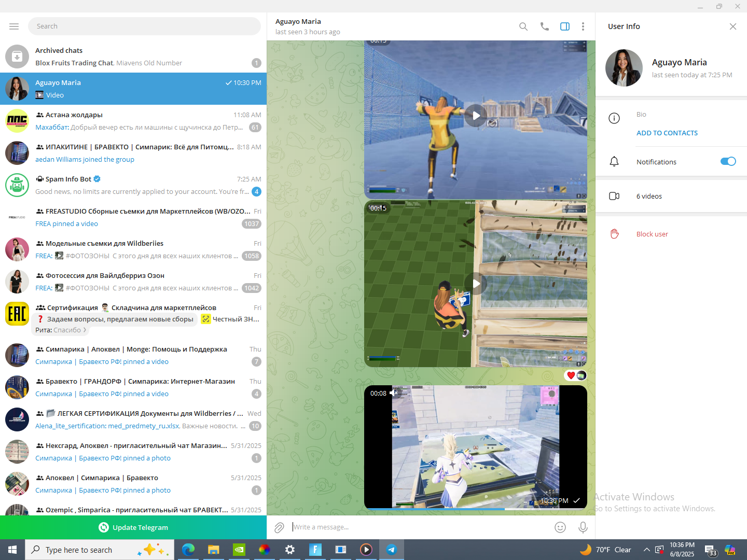Click the voice message microphone icon

pos(583,527)
